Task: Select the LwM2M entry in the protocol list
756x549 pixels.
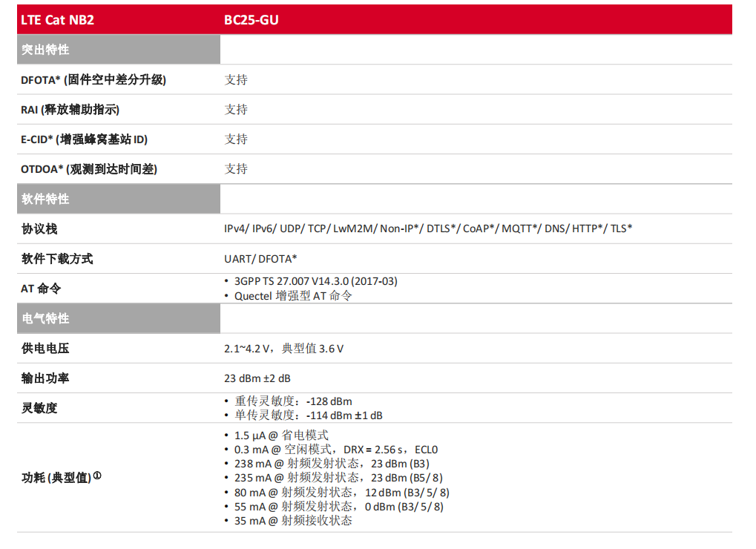Action: pos(355,229)
